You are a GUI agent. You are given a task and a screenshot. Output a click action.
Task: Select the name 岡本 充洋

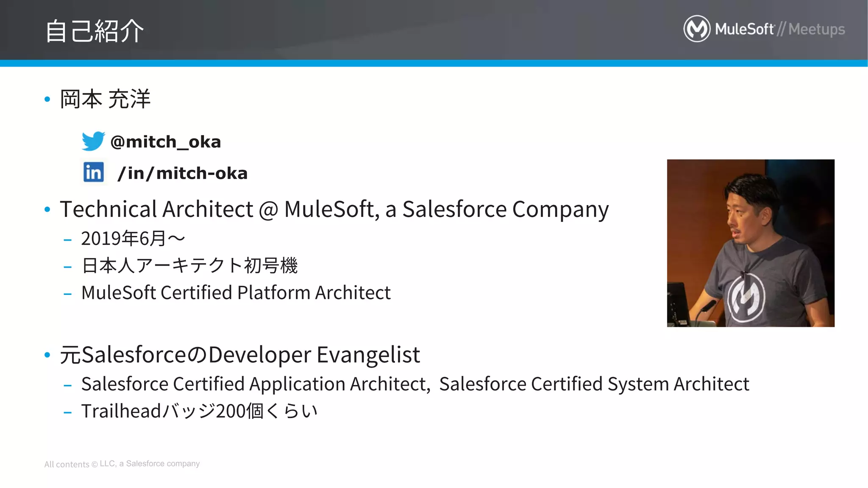pos(105,99)
